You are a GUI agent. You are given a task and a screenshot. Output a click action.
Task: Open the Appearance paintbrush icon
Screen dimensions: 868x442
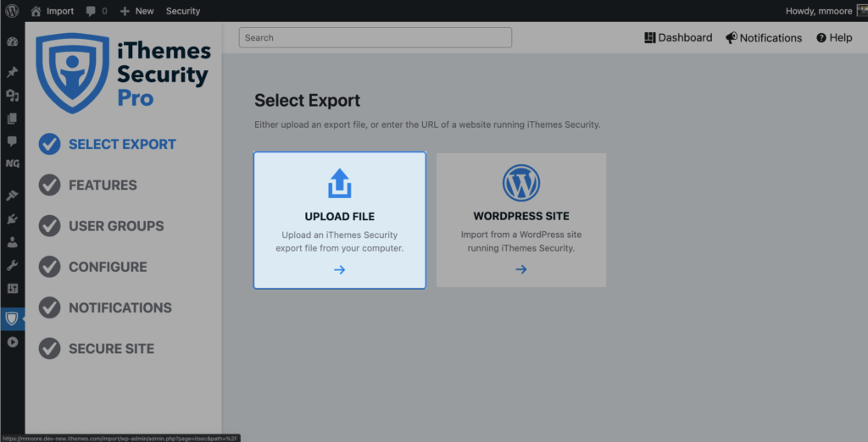(12, 196)
